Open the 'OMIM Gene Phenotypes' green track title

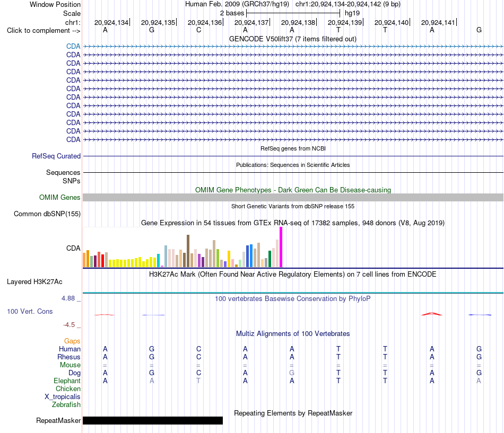click(293, 190)
